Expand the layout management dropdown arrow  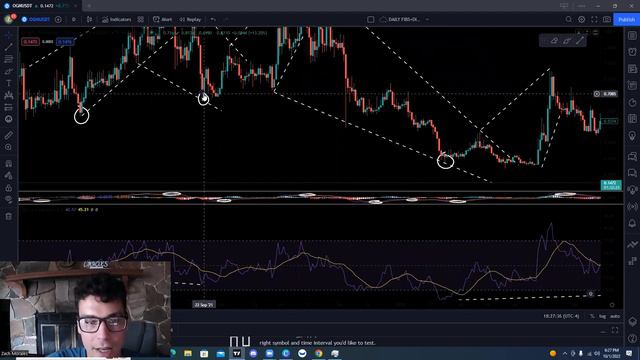(427, 19)
